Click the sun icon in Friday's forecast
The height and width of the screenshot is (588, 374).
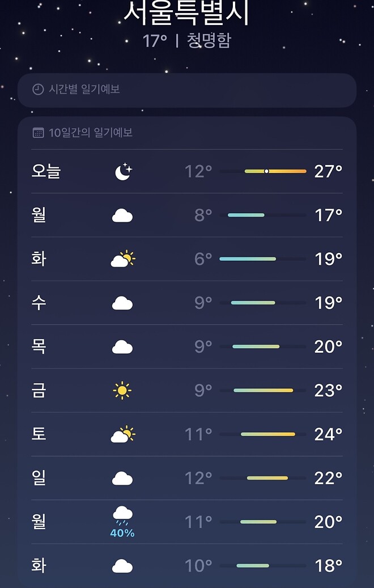(x=123, y=390)
